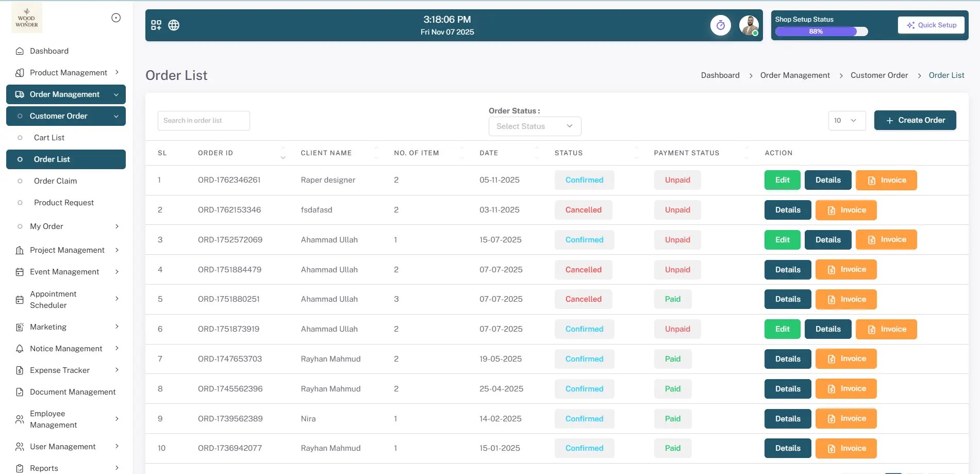
Task: Open the Order Management breadcrumb link
Action: click(794, 75)
